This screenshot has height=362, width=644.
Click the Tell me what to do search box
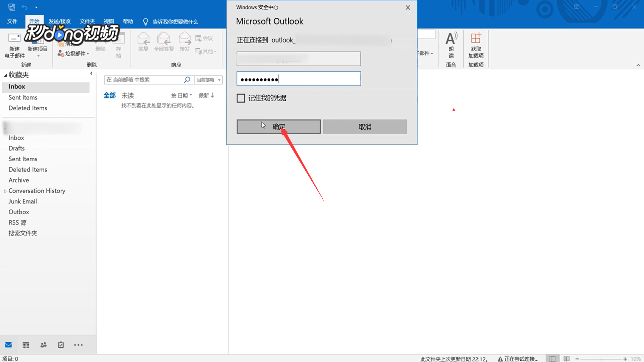175,22
